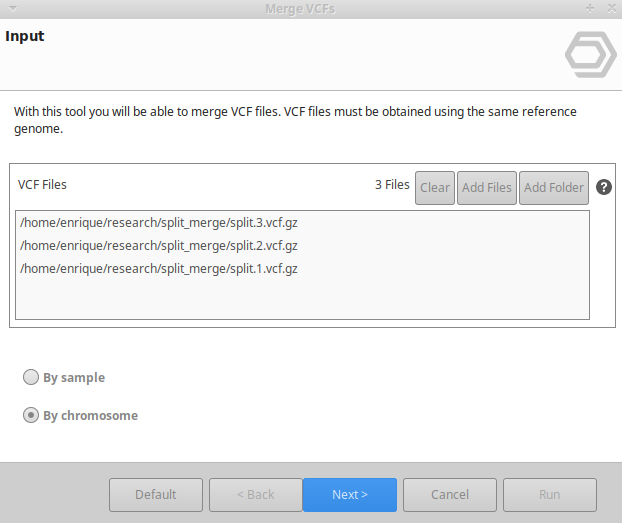Click the hexagon application logo

point(590,55)
